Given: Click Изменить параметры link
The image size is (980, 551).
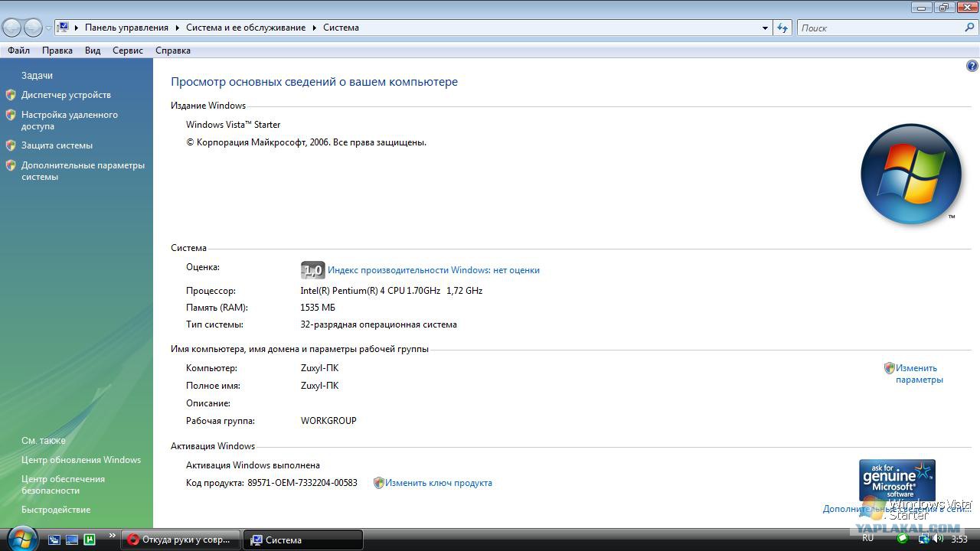Looking at the screenshot, I should coord(920,373).
